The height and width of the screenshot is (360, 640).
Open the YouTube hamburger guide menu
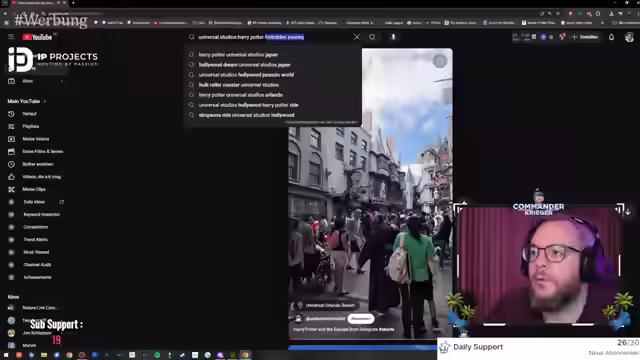11,37
